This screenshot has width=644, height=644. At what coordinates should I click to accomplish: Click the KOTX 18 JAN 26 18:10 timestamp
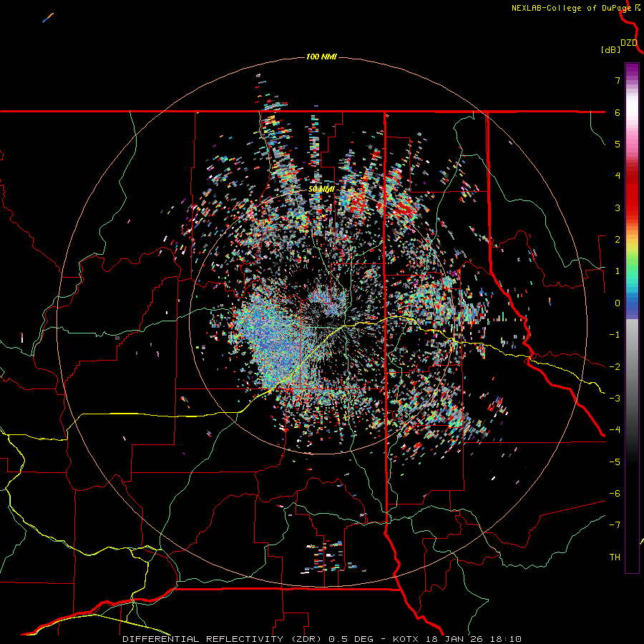457,639
